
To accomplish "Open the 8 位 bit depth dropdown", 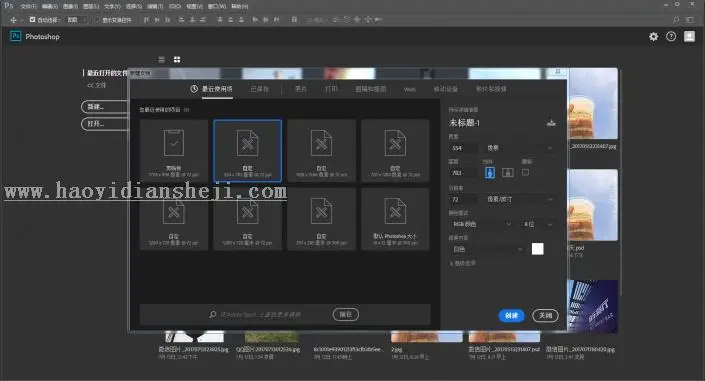I will point(538,224).
